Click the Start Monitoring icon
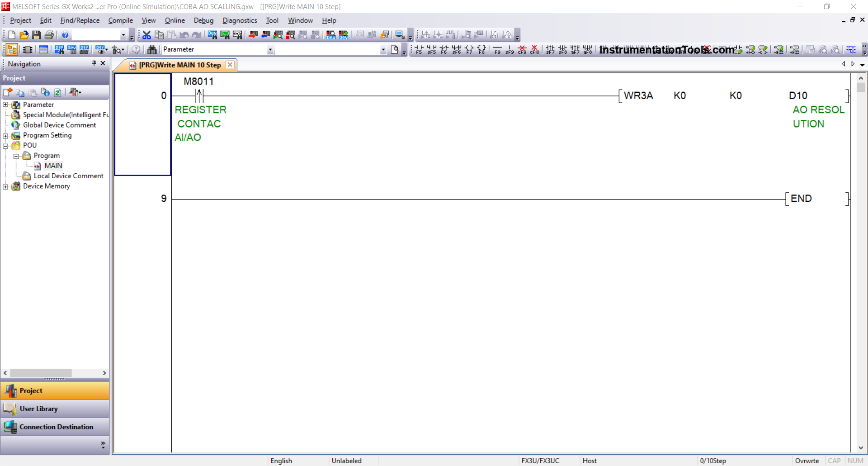 [278, 35]
